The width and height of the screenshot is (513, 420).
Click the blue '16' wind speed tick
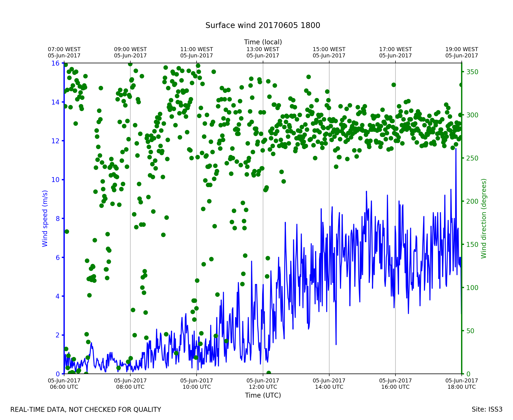tap(55, 63)
